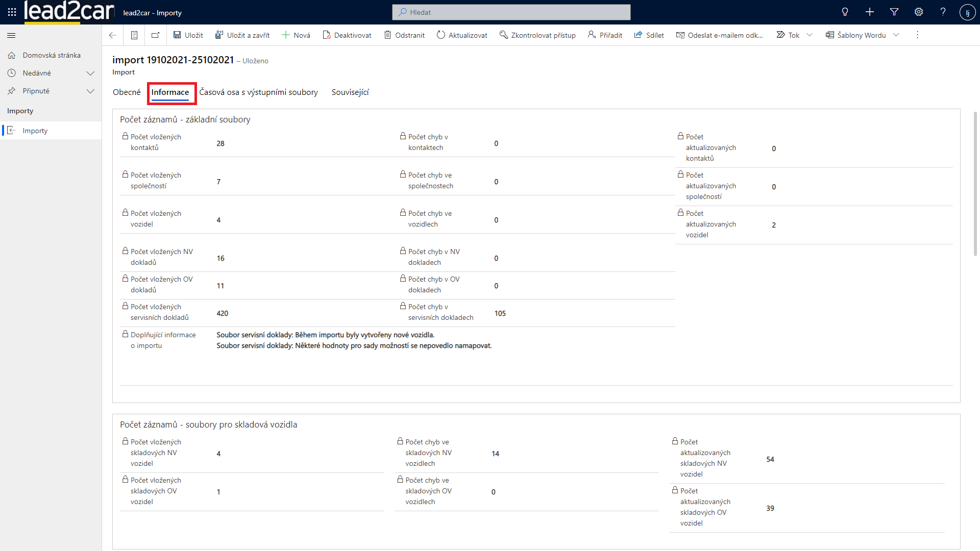Open the advanced find funnel icon

(x=894, y=12)
